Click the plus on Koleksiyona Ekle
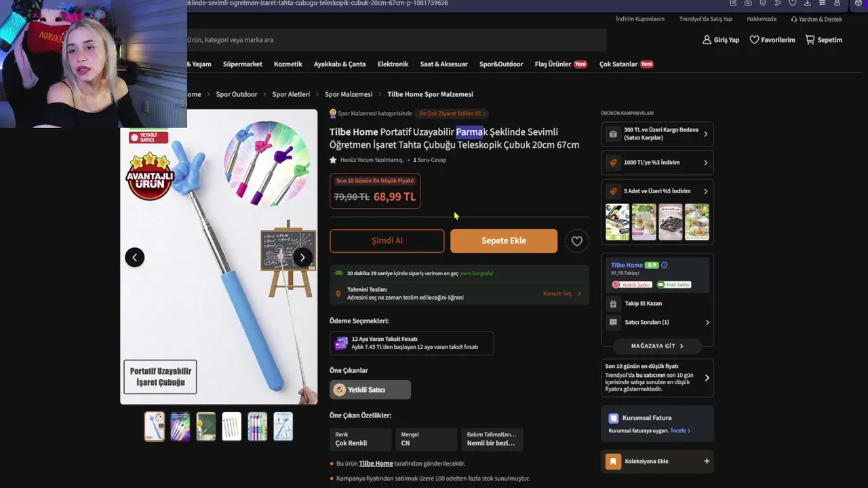The width and height of the screenshot is (868, 488). 707,462
